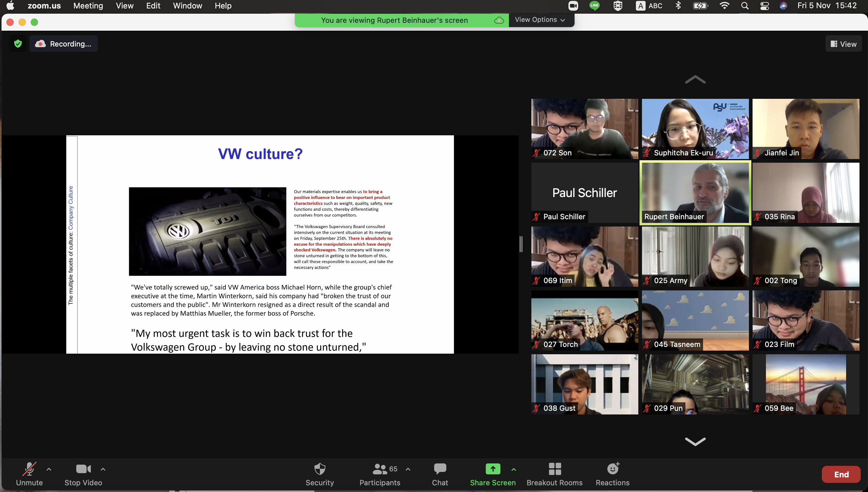Open the Meeting menu

[88, 6]
